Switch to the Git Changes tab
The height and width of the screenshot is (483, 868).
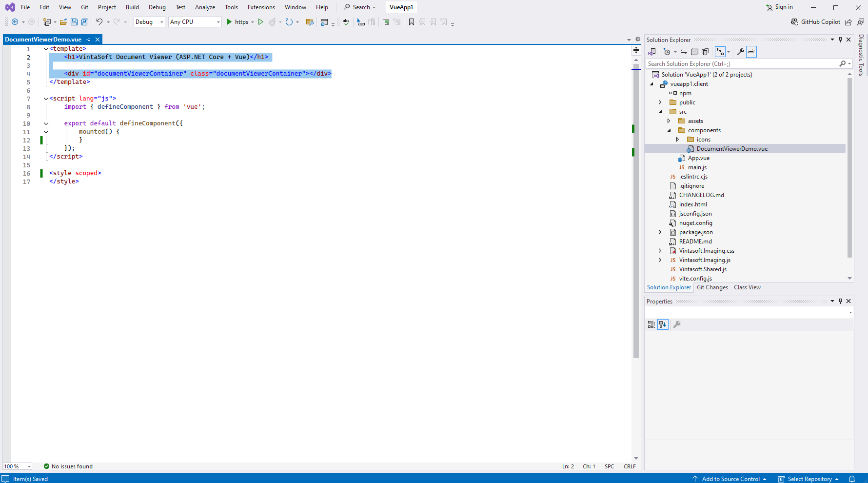(x=712, y=287)
